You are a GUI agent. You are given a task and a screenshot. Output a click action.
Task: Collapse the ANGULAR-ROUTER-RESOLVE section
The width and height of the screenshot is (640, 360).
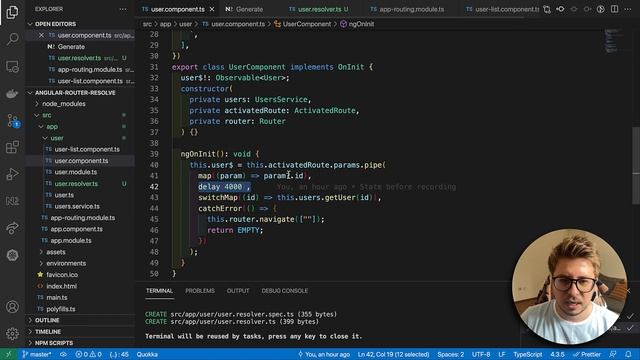80,93
